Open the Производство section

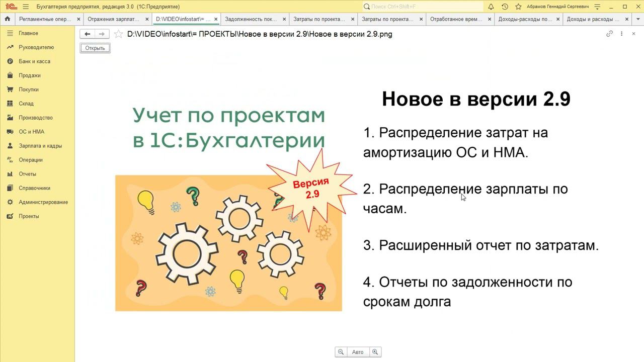[x=37, y=118]
